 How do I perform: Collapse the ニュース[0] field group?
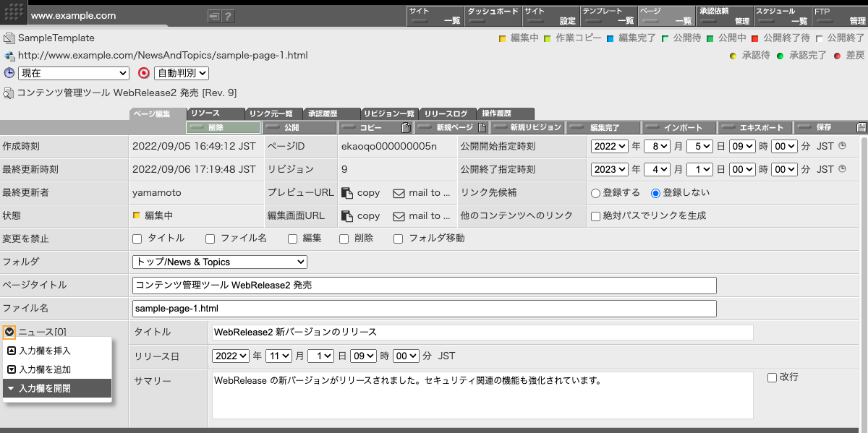click(10, 333)
